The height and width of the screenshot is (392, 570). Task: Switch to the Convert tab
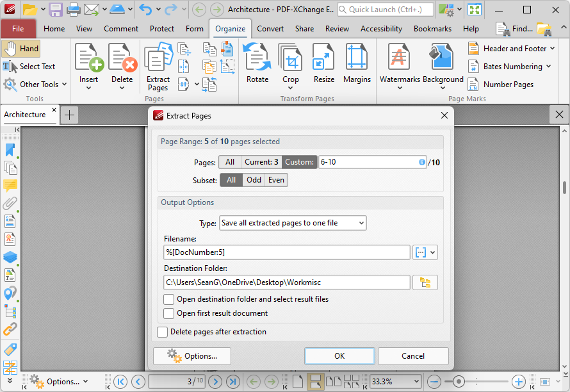pyautogui.click(x=270, y=29)
